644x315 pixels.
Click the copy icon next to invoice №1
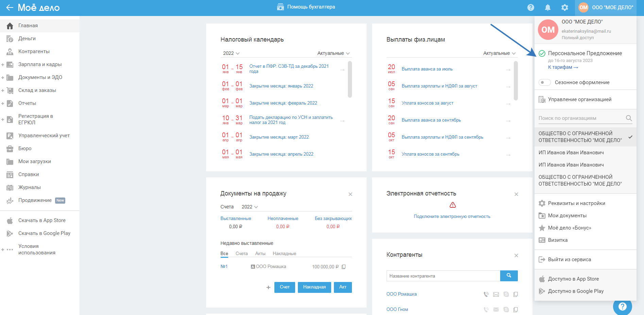343,267
